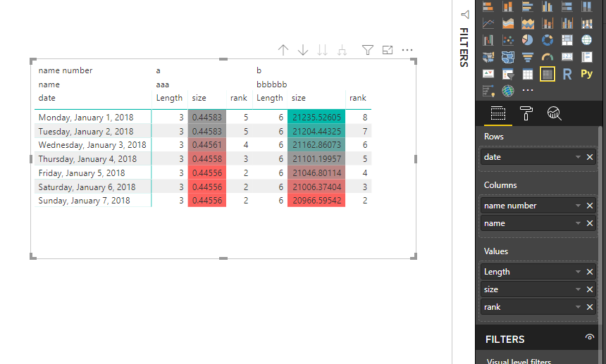Open dropdown for name number field
Image resolution: width=606 pixels, height=364 pixels.
click(579, 206)
